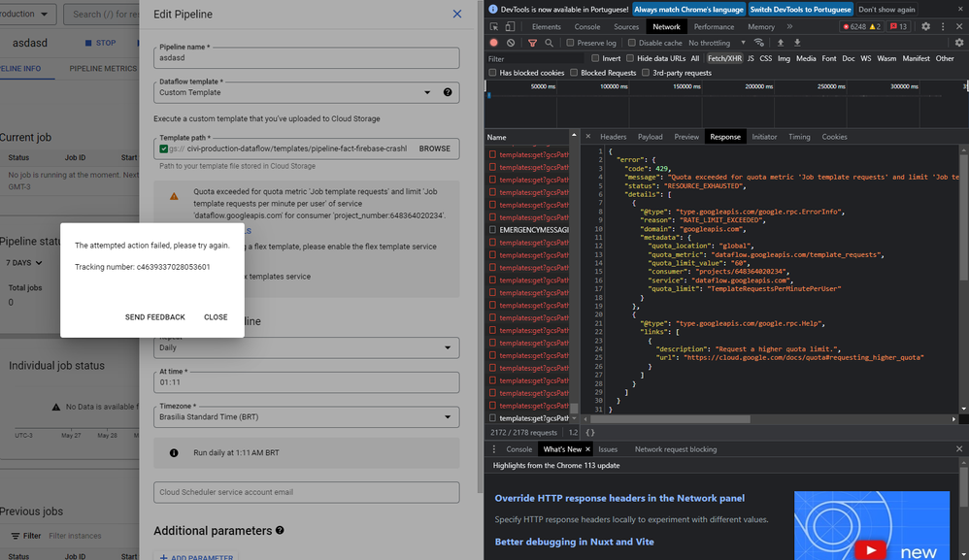Click Switch DevTools to Portuguese
This screenshot has width=969, height=560.
pos(800,10)
